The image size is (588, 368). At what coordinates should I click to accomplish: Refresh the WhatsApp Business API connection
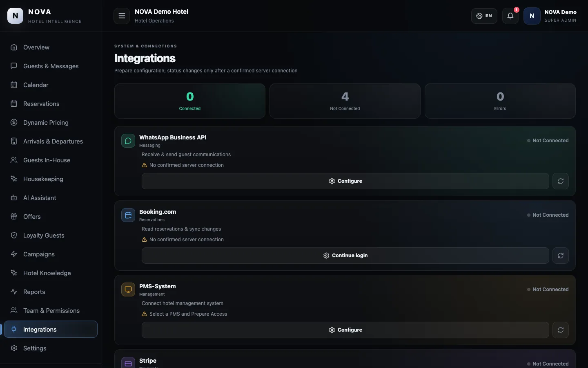[x=561, y=181]
